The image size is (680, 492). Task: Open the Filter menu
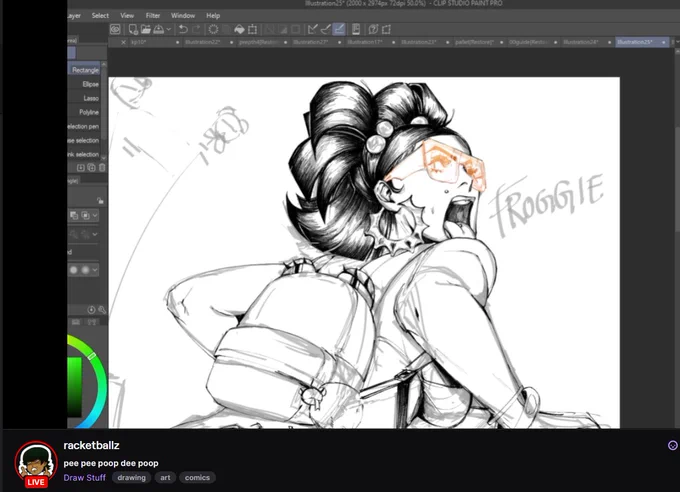(x=153, y=16)
